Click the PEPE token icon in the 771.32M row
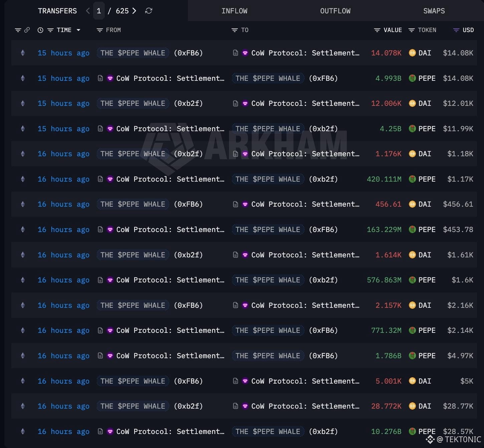484x448 pixels. coord(412,330)
